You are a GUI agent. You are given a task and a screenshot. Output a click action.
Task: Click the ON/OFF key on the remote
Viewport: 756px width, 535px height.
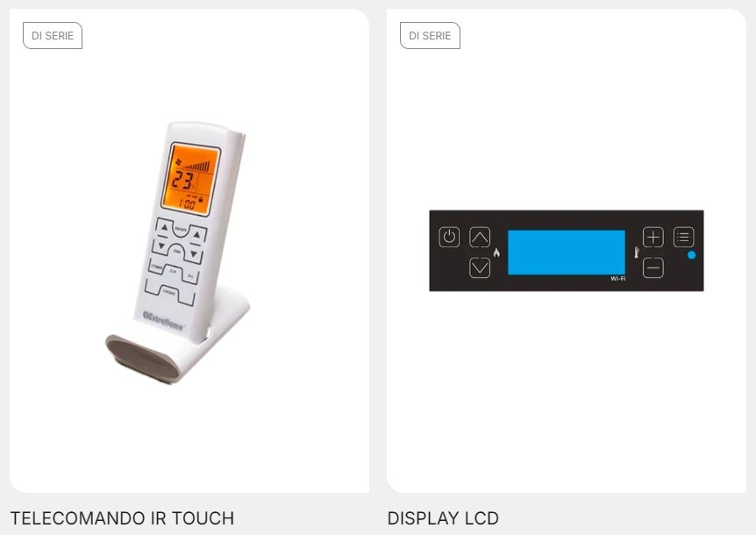tap(180, 229)
